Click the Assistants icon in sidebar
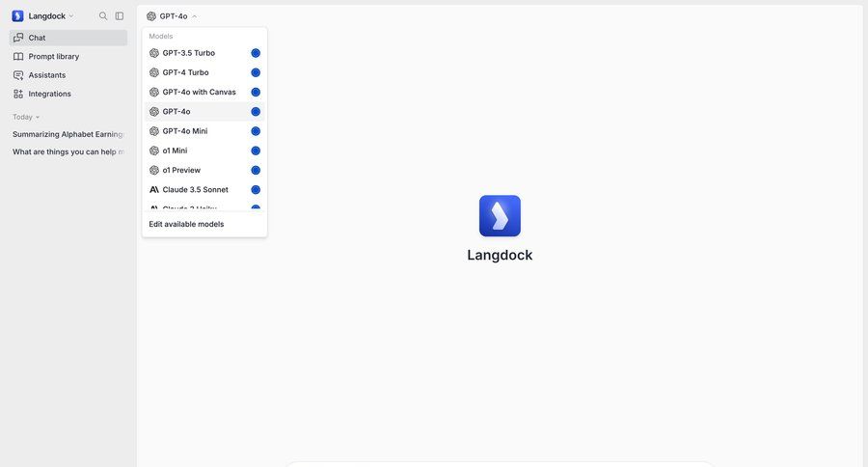Image resolution: width=868 pixels, height=467 pixels. click(18, 75)
